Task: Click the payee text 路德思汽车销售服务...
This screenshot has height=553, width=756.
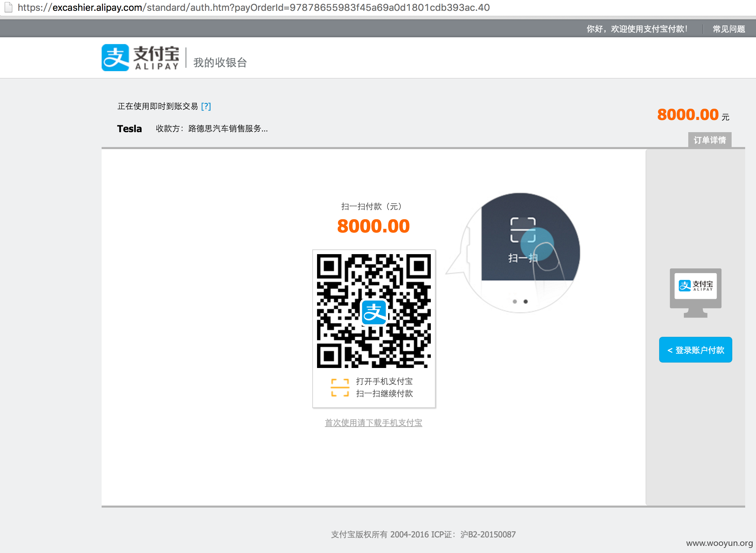Action: coord(228,129)
